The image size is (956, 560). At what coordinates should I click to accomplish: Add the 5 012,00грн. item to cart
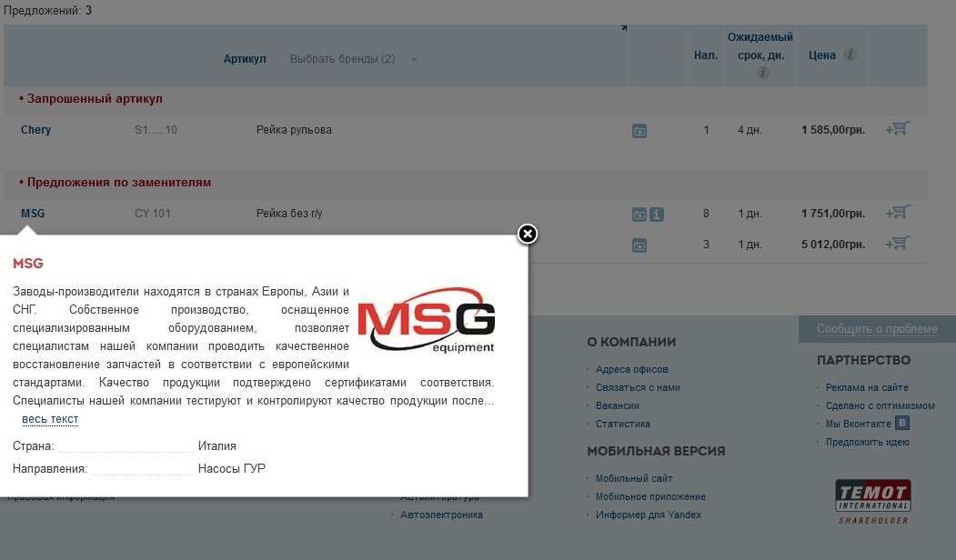tap(898, 243)
